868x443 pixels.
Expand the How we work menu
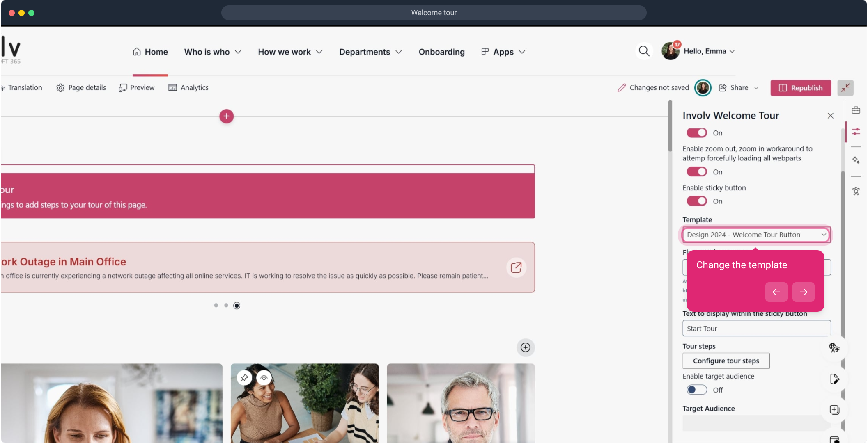pyautogui.click(x=290, y=52)
